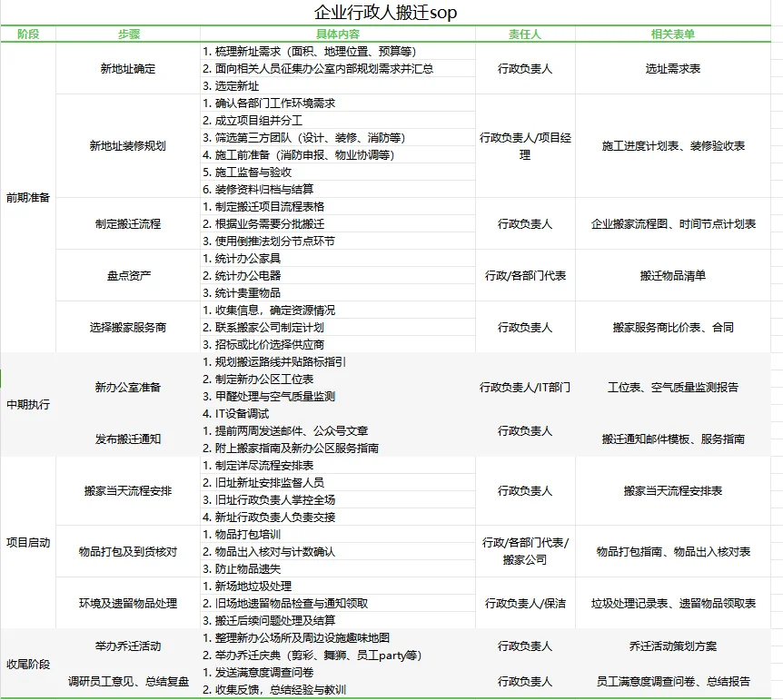This screenshot has height=700, width=783.
Task: Select the 责任人 column header cell
Action: (x=525, y=34)
